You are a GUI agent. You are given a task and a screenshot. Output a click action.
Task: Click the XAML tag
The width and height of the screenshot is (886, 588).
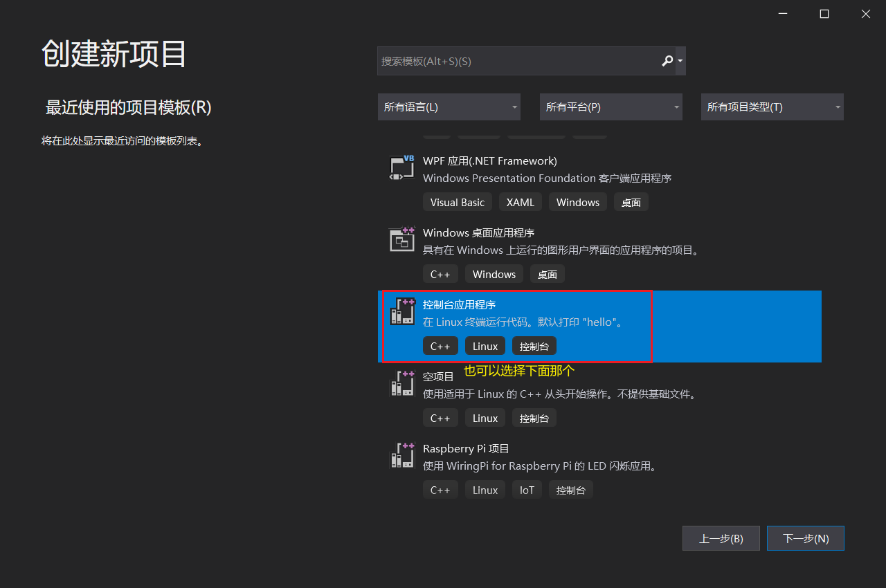pos(521,202)
